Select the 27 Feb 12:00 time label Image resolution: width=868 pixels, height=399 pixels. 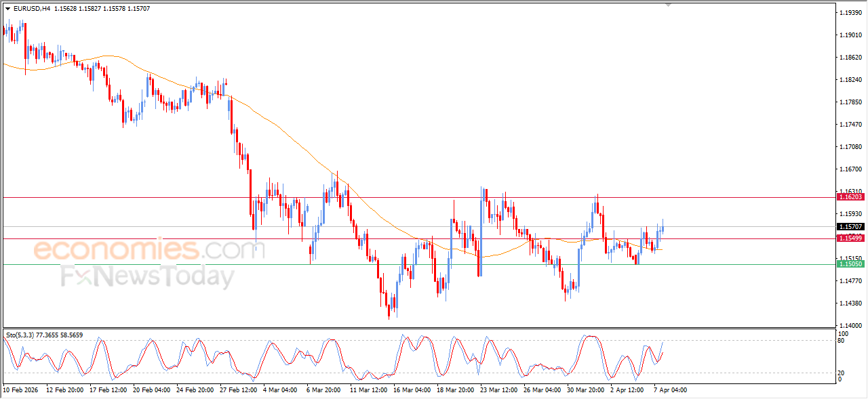[237, 390]
